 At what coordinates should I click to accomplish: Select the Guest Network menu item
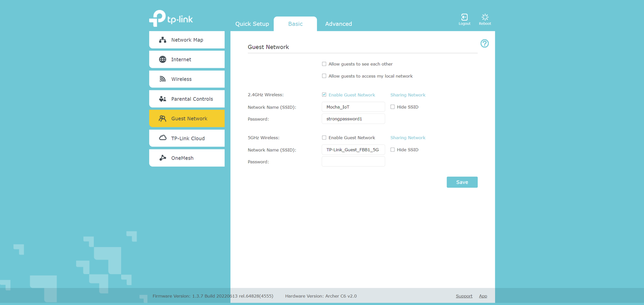[x=187, y=119]
